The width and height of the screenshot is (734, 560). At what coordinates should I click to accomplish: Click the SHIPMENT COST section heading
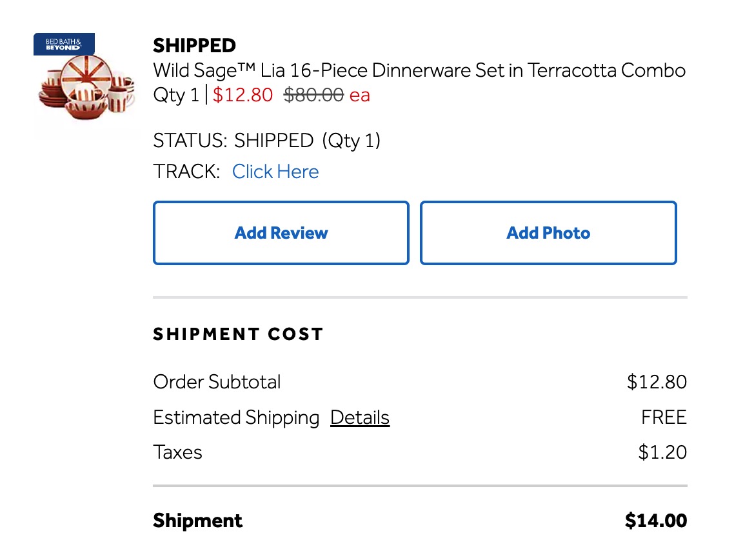tap(238, 334)
